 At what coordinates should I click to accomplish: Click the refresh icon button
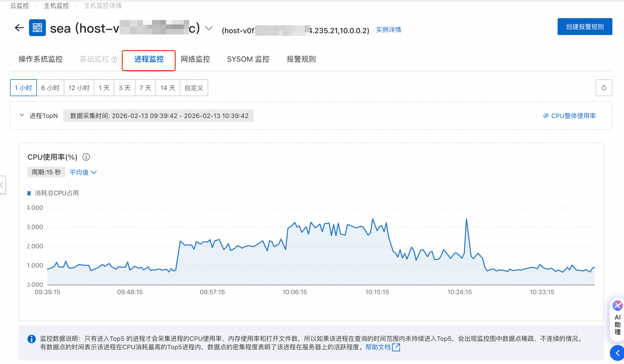(604, 88)
